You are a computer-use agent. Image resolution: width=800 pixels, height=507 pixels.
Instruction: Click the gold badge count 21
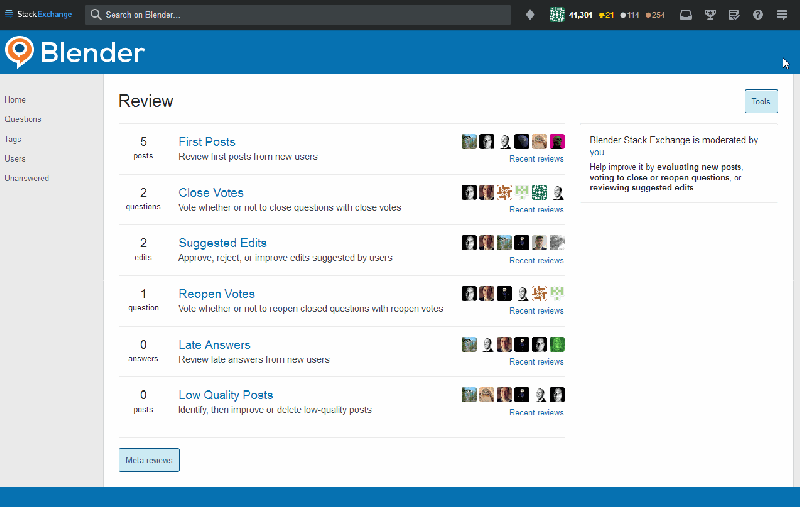606,15
